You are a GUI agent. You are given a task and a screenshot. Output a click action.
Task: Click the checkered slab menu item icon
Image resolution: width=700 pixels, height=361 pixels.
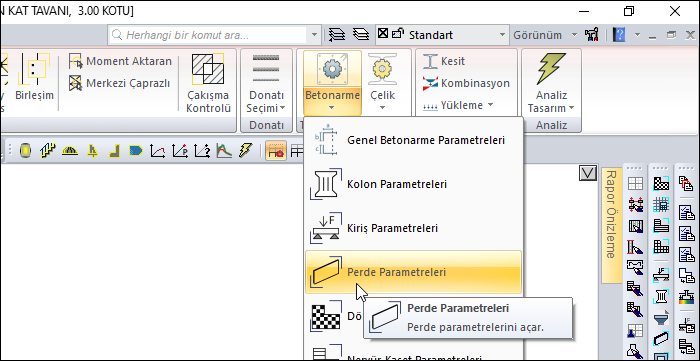325,317
